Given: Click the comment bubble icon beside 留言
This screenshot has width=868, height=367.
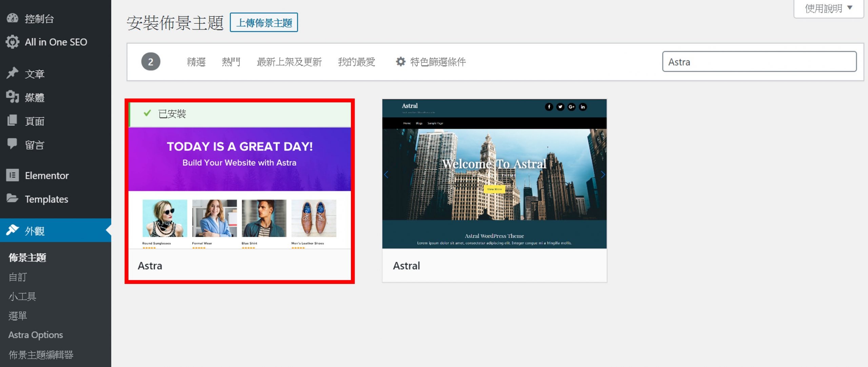Looking at the screenshot, I should pyautogui.click(x=13, y=144).
